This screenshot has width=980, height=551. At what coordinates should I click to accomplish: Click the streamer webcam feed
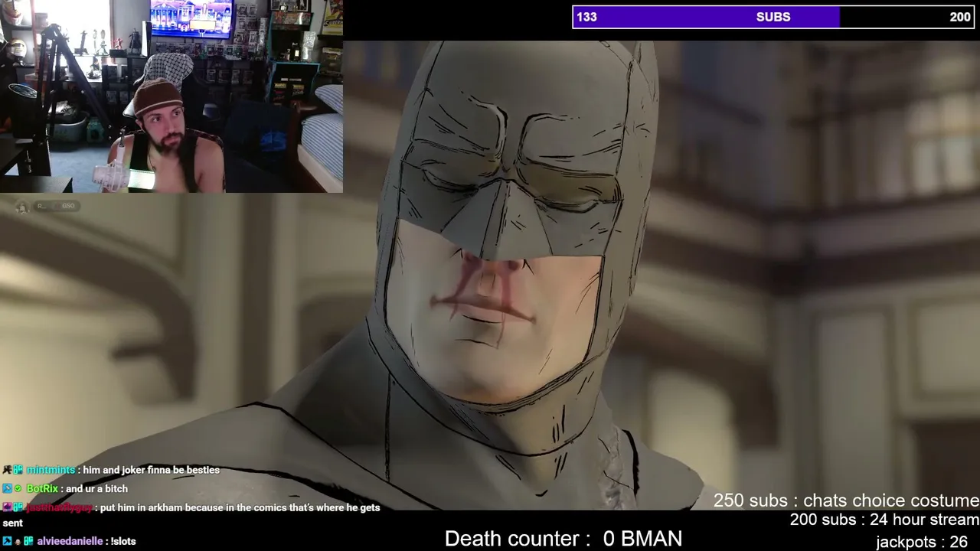click(x=171, y=96)
